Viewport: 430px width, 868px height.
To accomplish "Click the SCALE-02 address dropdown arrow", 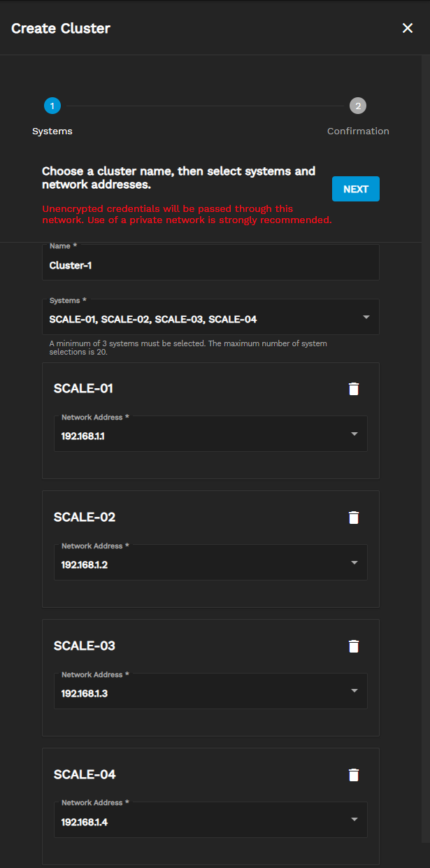I will coord(354,563).
